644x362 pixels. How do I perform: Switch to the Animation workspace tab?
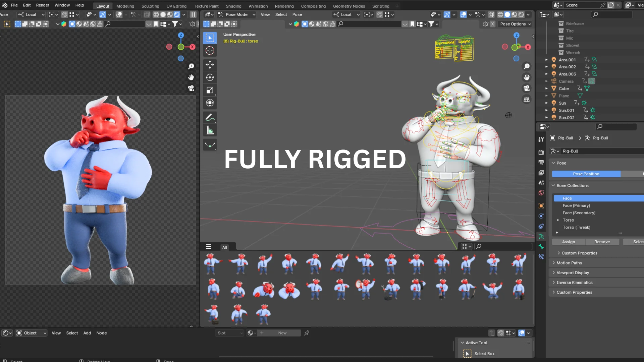(258, 6)
